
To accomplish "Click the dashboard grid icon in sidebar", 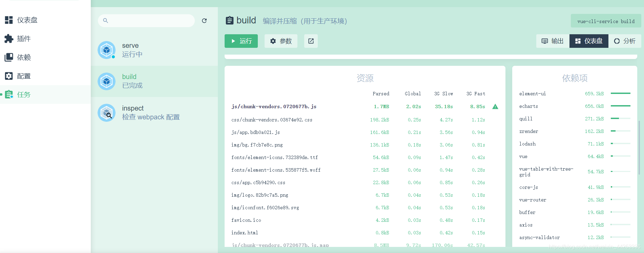I will 9,20.
